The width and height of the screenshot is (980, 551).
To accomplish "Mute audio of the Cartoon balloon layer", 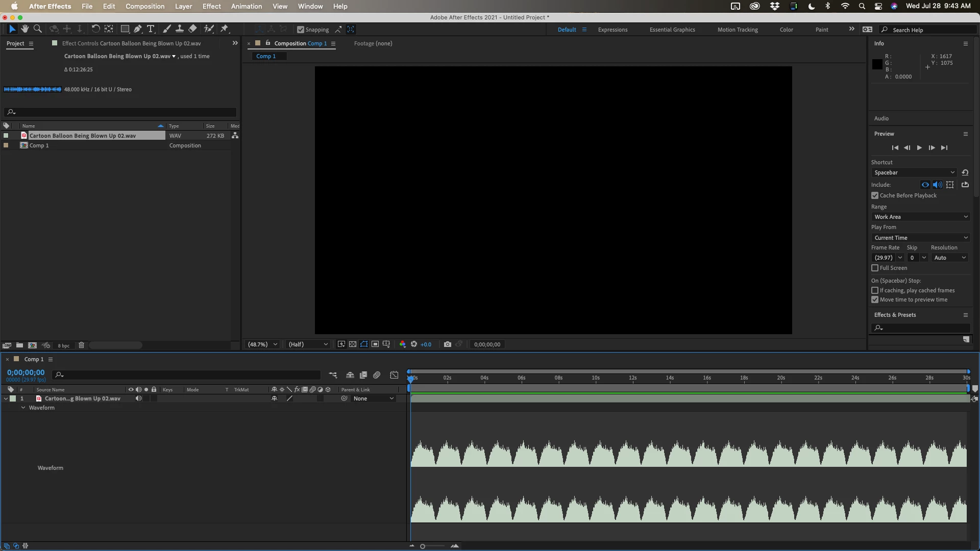I will click(138, 398).
